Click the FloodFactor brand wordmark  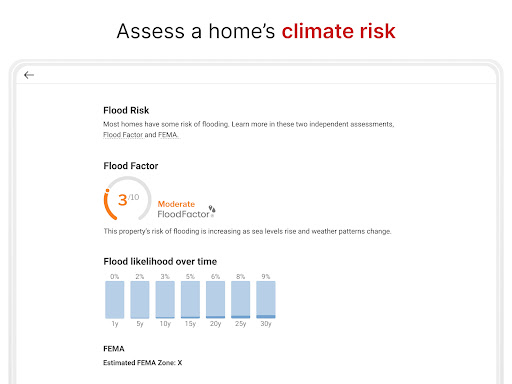183,214
